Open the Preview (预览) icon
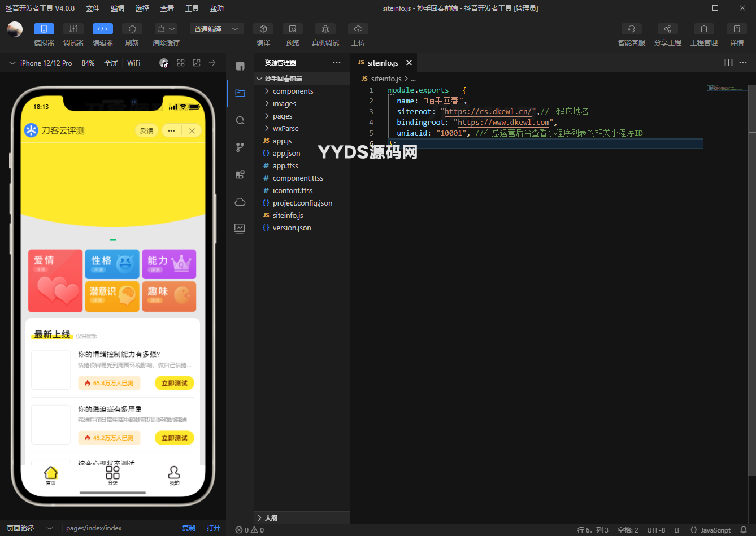 coord(292,29)
